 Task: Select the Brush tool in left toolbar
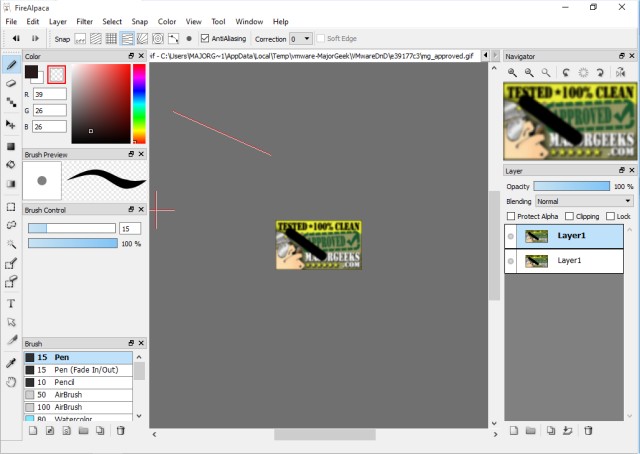[11, 65]
